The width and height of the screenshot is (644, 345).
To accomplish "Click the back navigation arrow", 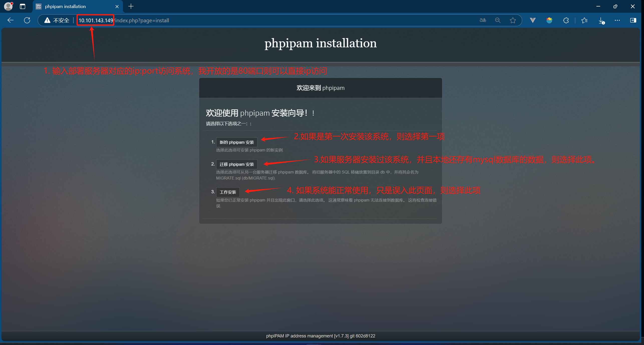I will coord(10,20).
